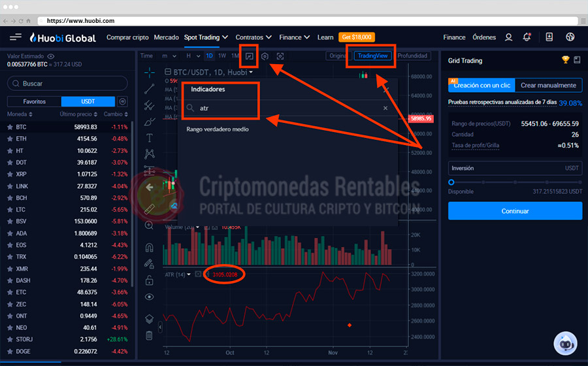Select the Crear manualmente tab
The width and height of the screenshot is (588, 366).
[547, 86]
